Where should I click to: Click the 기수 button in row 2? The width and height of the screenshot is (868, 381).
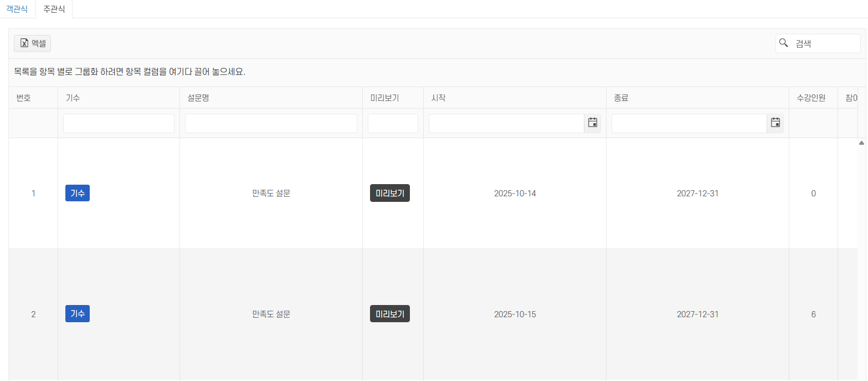[78, 314]
